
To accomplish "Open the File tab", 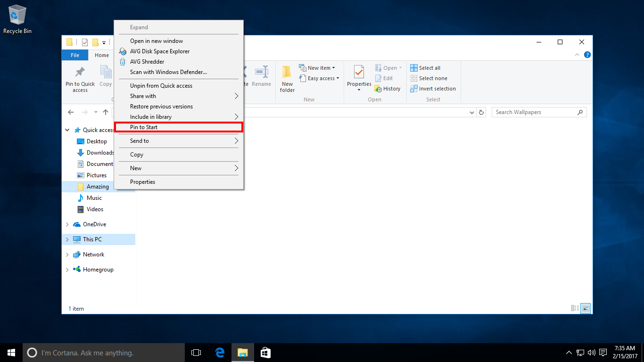I will pos(75,55).
